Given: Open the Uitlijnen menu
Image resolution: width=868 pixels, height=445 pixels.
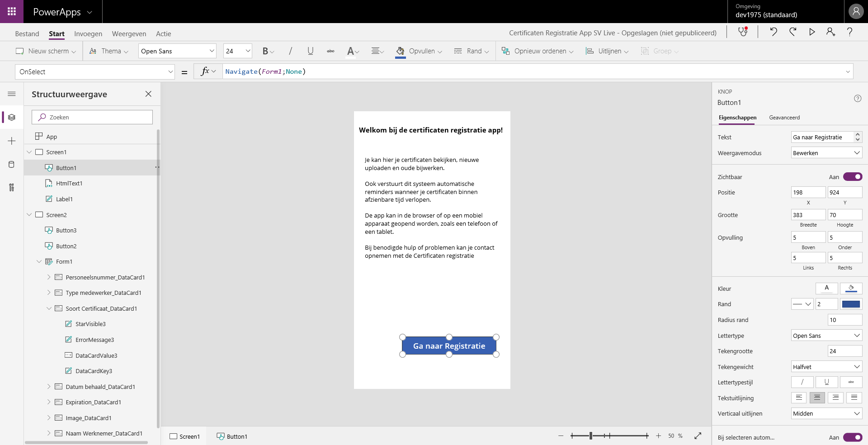Looking at the screenshot, I should tap(607, 51).
